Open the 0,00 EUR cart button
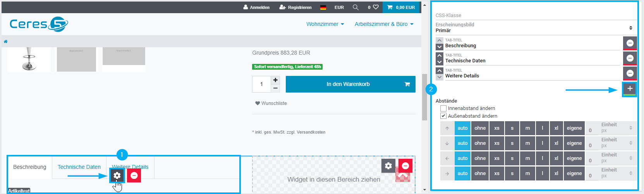This screenshot has width=644, height=194. pyautogui.click(x=401, y=7)
